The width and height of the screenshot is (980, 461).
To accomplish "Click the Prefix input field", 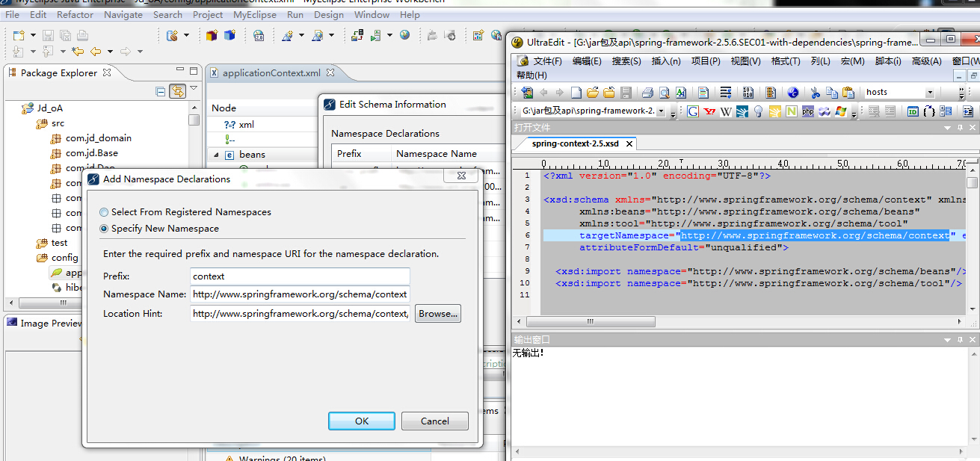I will click(x=300, y=276).
